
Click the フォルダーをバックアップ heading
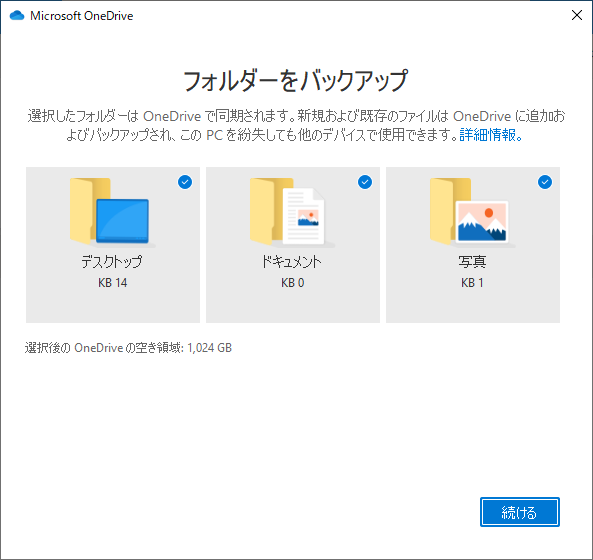(296, 81)
